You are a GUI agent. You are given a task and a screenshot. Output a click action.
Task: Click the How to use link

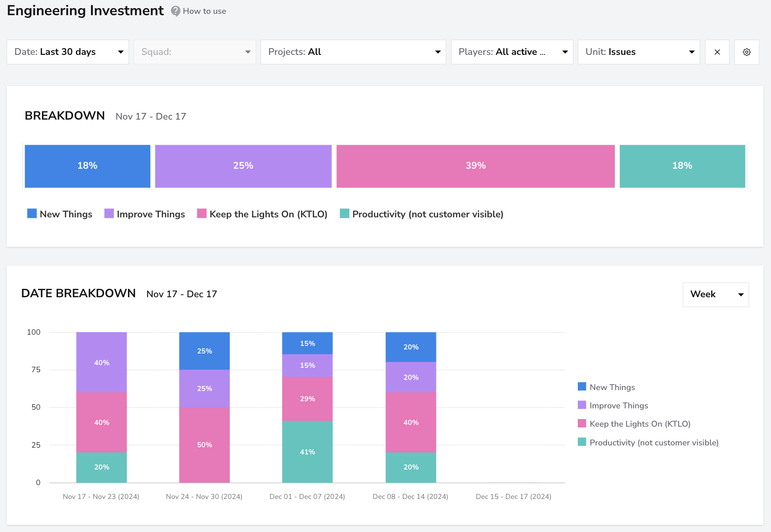click(x=204, y=11)
